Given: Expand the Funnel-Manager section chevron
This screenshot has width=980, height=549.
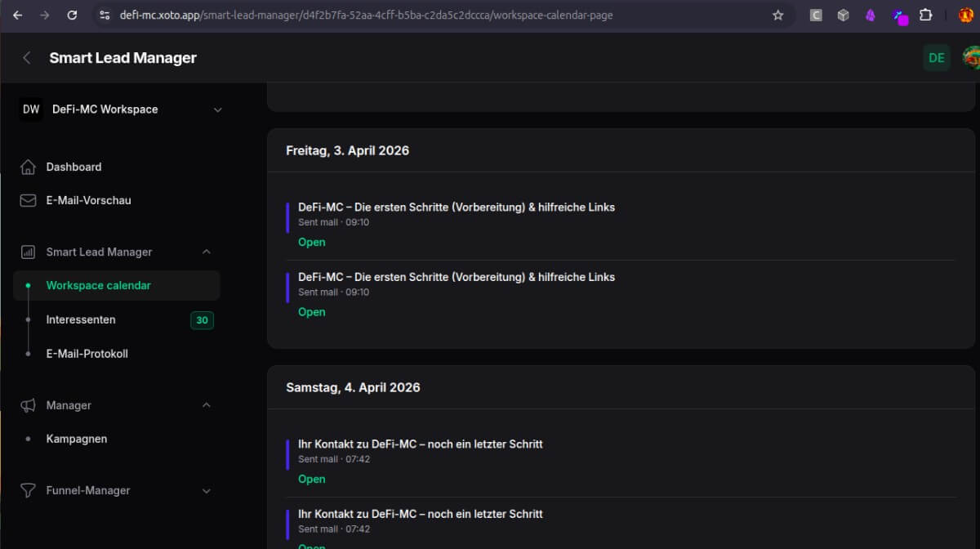Looking at the screenshot, I should pos(207,491).
